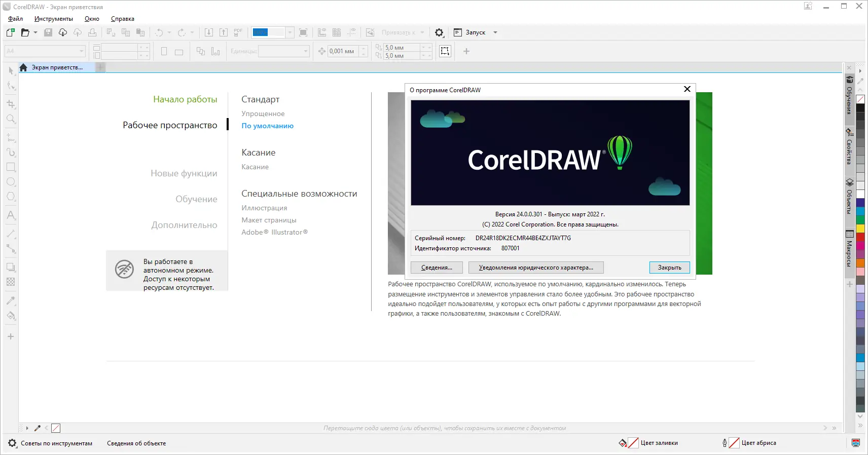Open the Справка menu
This screenshot has height=455, width=868.
coord(123,19)
